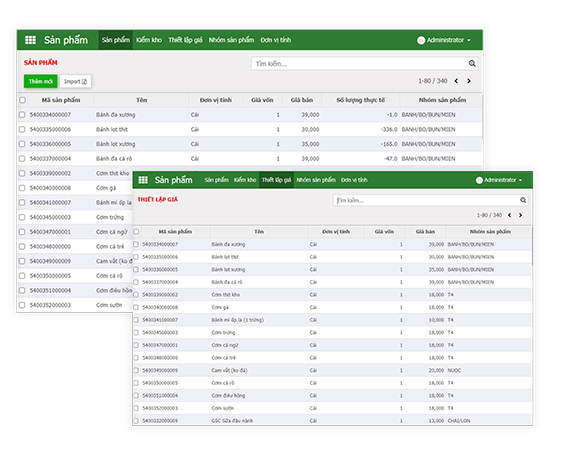Check row 5400336000005 in back window
570x458 pixels.
(22, 144)
